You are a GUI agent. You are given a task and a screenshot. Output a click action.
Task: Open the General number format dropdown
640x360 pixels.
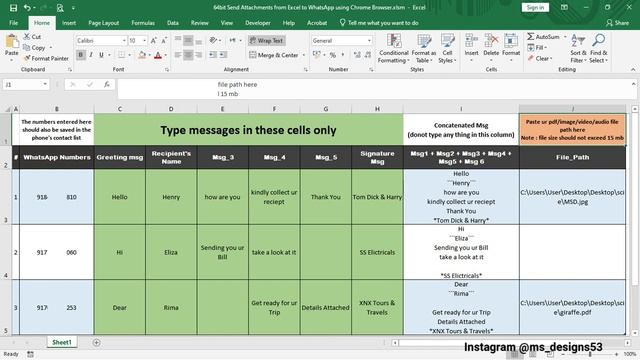tap(369, 40)
